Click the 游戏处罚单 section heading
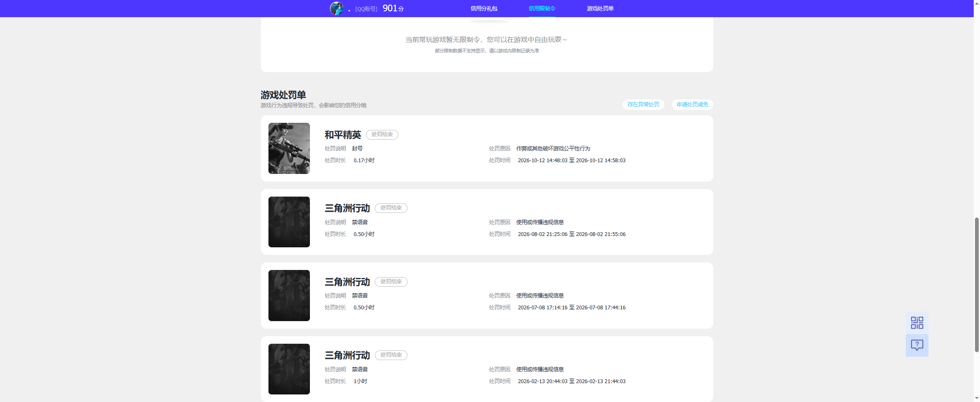The image size is (980, 402). coord(283,95)
